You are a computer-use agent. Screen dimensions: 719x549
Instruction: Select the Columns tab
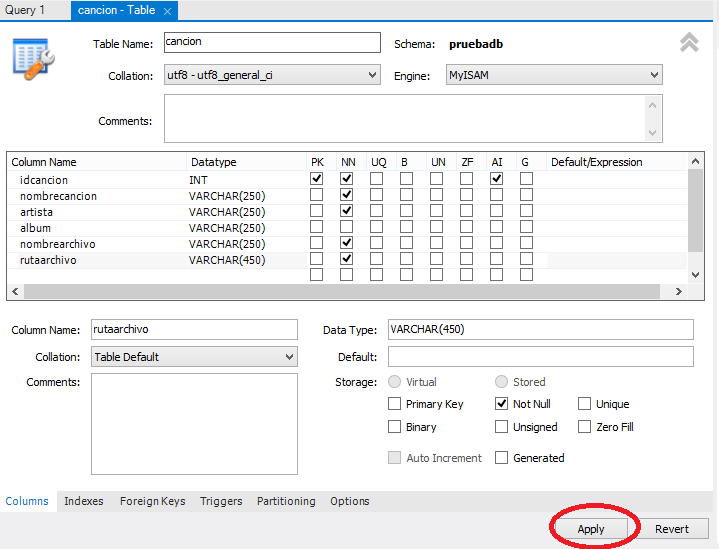(27, 501)
